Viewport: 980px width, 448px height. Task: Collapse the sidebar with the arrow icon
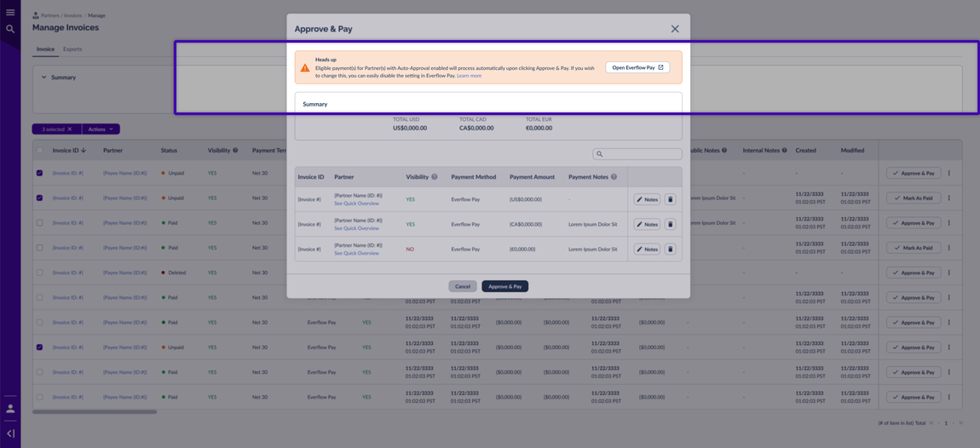click(x=10, y=433)
